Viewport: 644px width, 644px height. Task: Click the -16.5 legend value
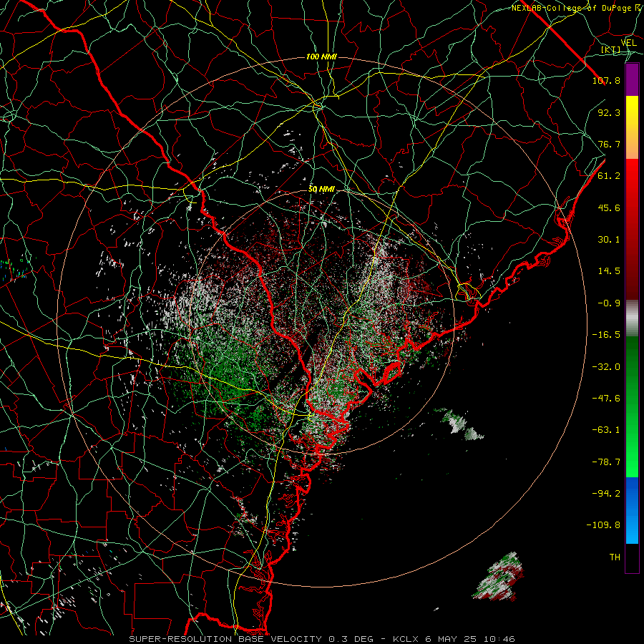[x=606, y=335]
